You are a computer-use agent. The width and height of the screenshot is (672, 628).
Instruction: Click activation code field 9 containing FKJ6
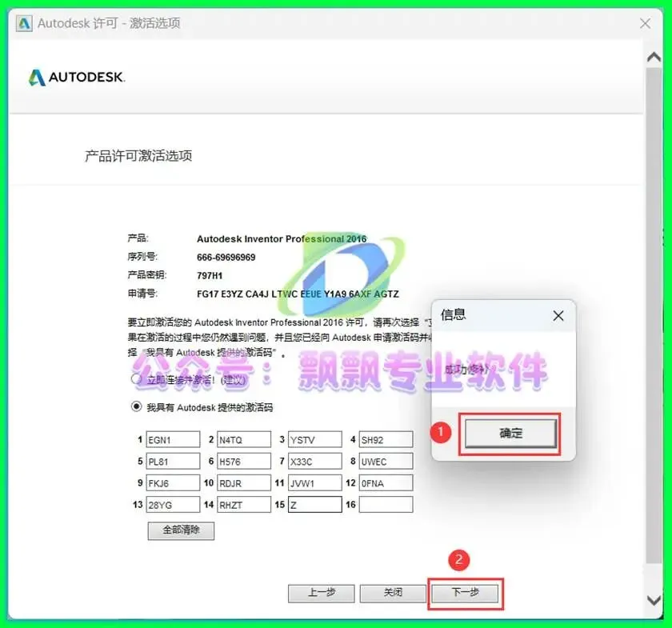coord(173,482)
